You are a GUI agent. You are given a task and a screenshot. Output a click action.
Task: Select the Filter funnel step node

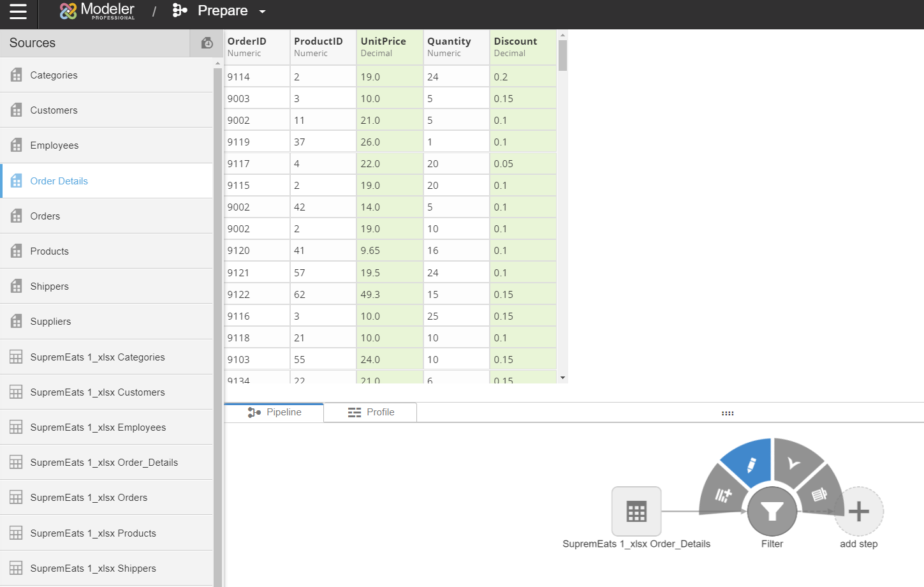[x=772, y=512]
